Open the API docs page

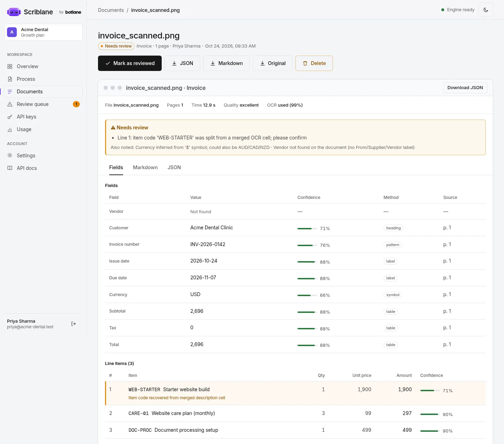[x=43, y=168]
